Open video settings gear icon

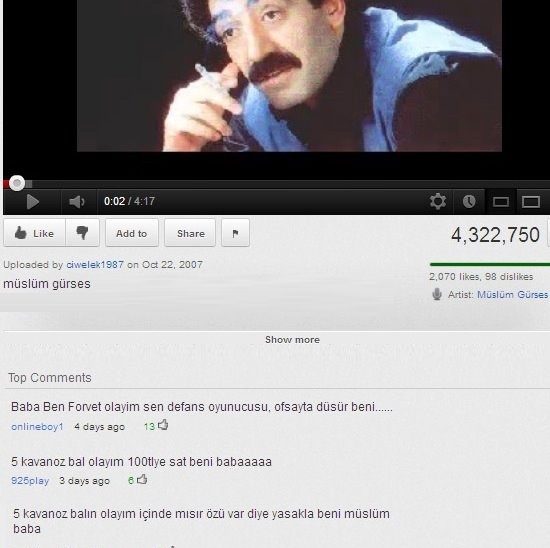pos(438,201)
